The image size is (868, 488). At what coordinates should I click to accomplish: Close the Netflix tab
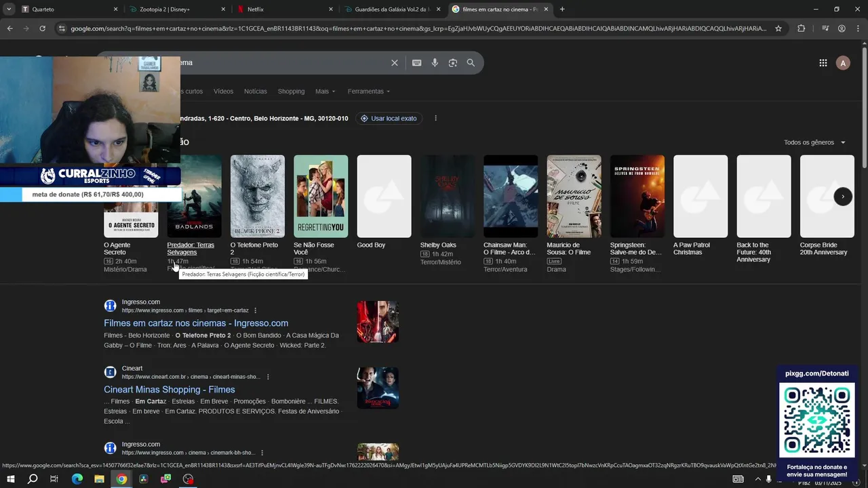click(331, 9)
